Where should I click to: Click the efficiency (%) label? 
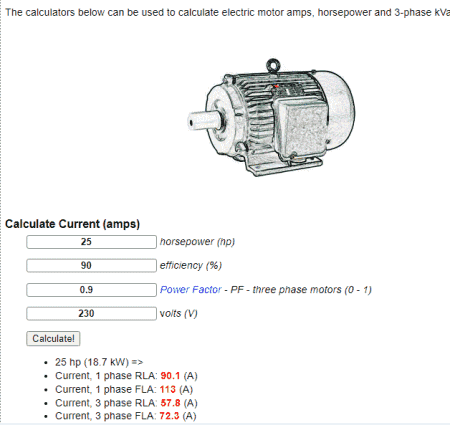(x=191, y=266)
